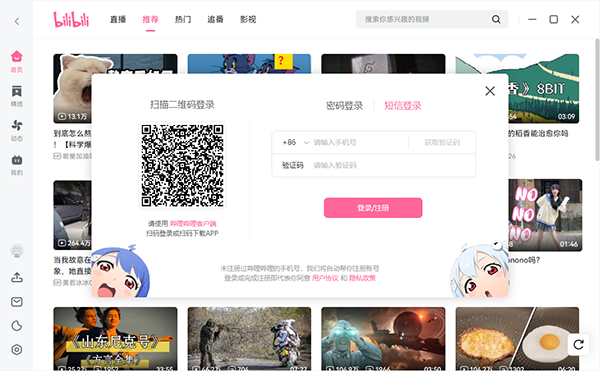Click the 验证码 verification code field
Viewport: 600px width, 371px height.
click(373, 165)
